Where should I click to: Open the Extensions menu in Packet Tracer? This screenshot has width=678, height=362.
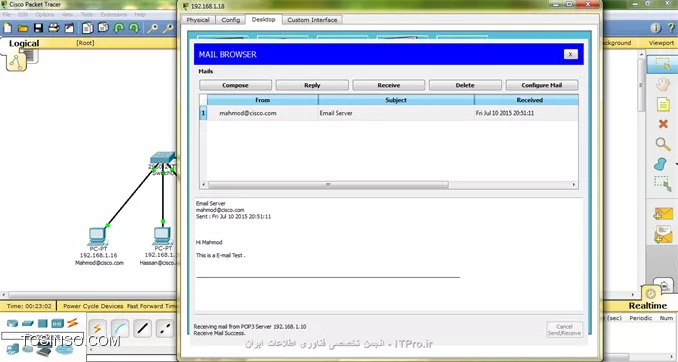click(x=114, y=14)
